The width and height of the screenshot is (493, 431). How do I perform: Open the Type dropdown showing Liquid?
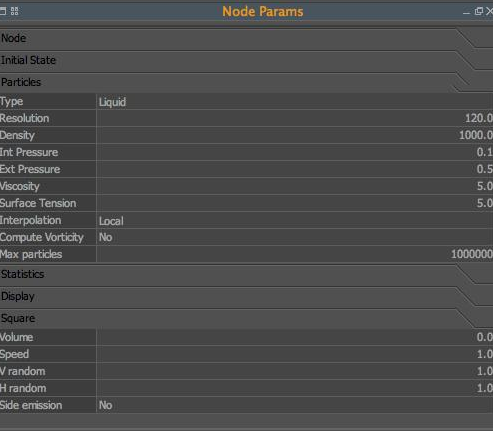tap(295, 102)
